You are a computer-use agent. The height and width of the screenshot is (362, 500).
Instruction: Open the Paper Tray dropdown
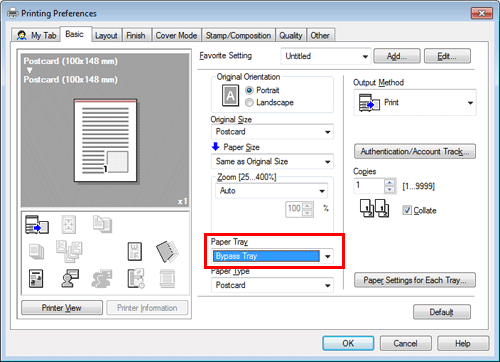[x=273, y=256]
